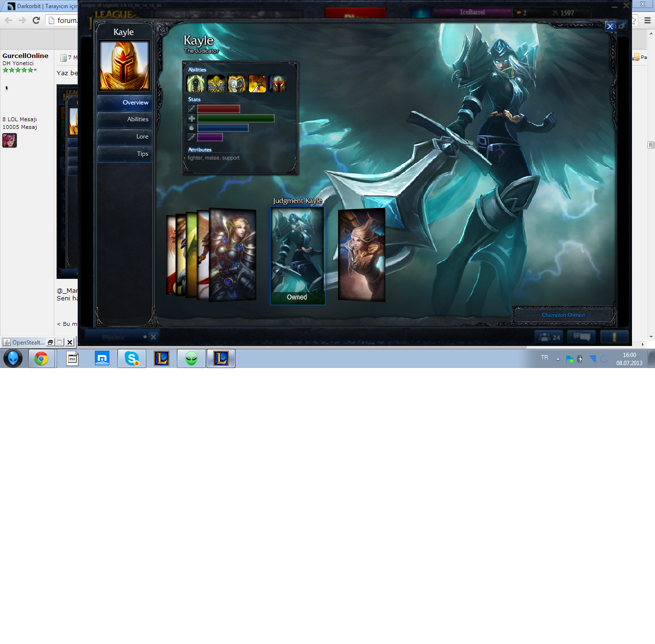
Task: Click the difficulty stairs stat icon
Action: [x=191, y=138]
